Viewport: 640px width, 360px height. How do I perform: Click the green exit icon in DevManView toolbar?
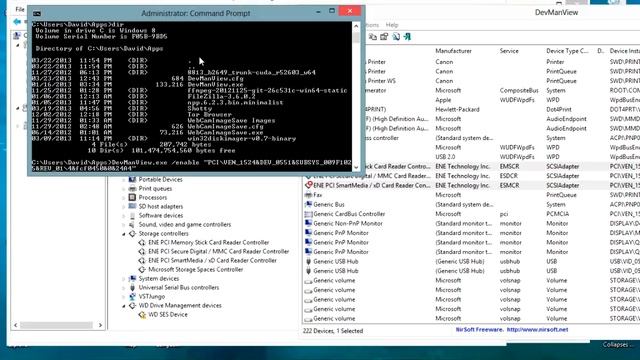coord(407,37)
